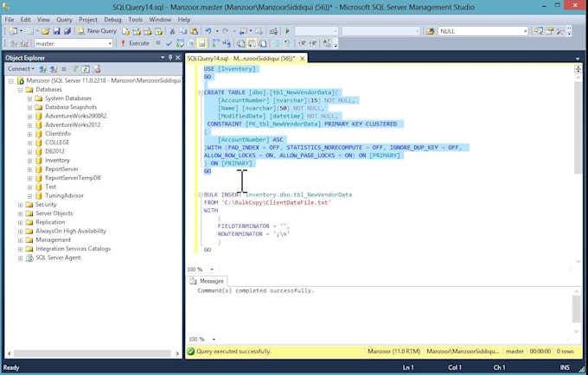Image resolution: width=588 pixels, height=375 pixels.
Task: Click the Parse checkmark icon
Action: (x=169, y=43)
